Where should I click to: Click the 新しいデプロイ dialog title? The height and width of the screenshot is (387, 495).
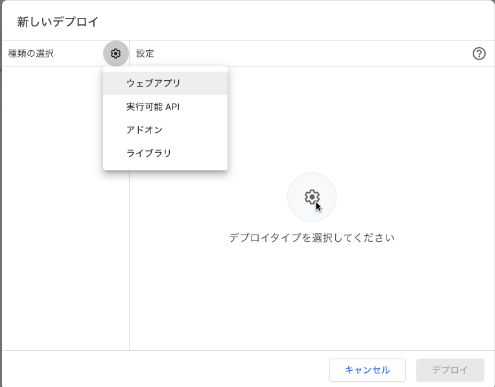pos(58,22)
